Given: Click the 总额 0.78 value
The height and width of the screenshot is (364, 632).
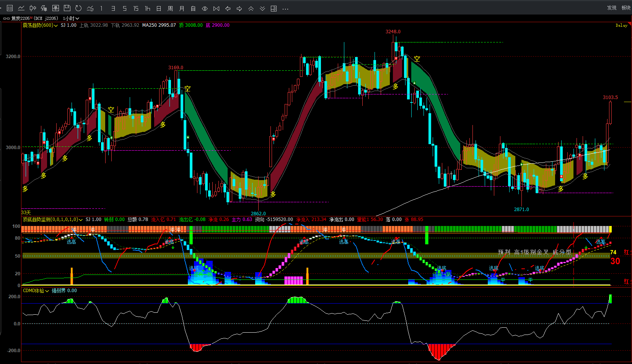Looking at the screenshot, I should click(x=138, y=219).
